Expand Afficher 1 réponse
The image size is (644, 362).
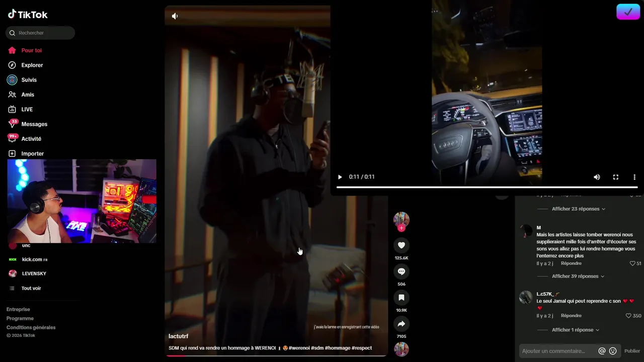576,330
